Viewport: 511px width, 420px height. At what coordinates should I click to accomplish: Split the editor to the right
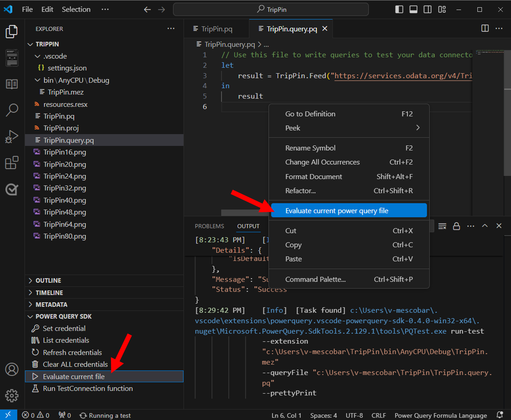point(485,28)
